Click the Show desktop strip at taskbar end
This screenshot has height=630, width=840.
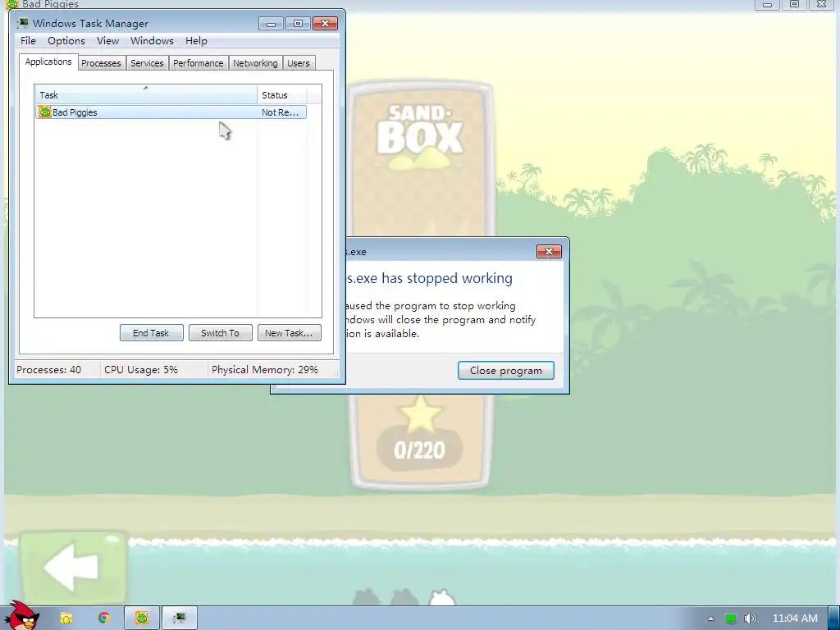pyautogui.click(x=834, y=619)
